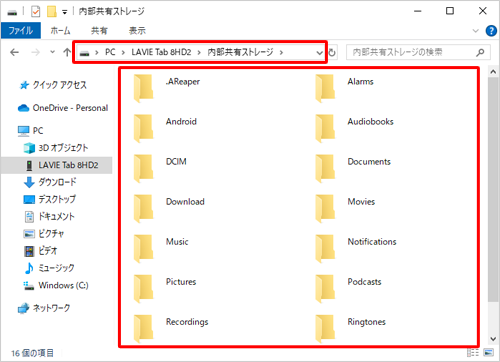Click 内部共有ストレージ breadcrumb segment
Viewport: 500px width, 362px height.
(240, 52)
